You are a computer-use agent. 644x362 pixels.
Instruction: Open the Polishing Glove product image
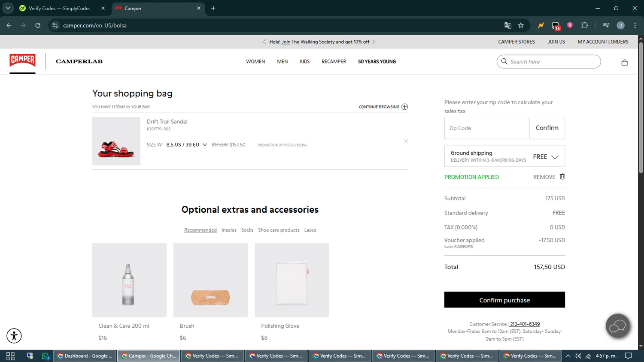292,280
